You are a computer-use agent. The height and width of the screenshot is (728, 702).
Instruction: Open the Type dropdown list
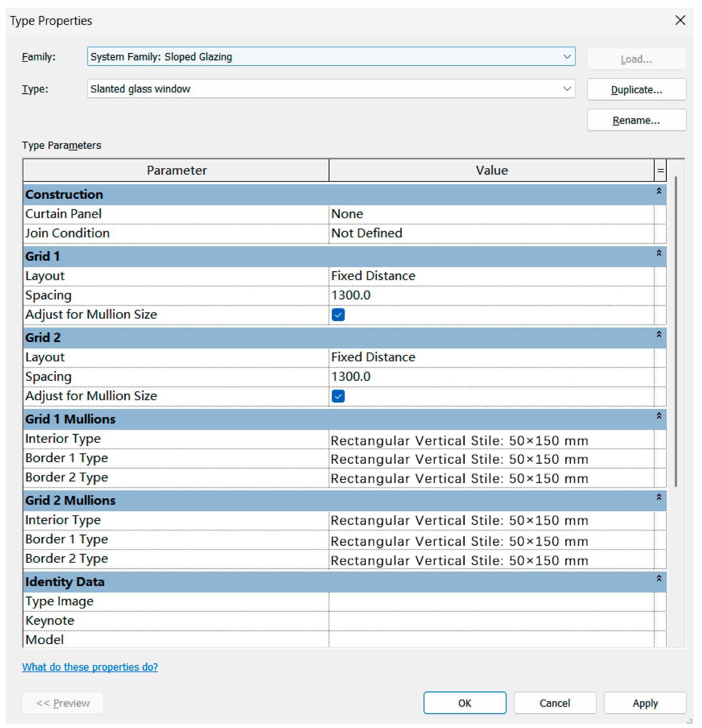click(567, 89)
